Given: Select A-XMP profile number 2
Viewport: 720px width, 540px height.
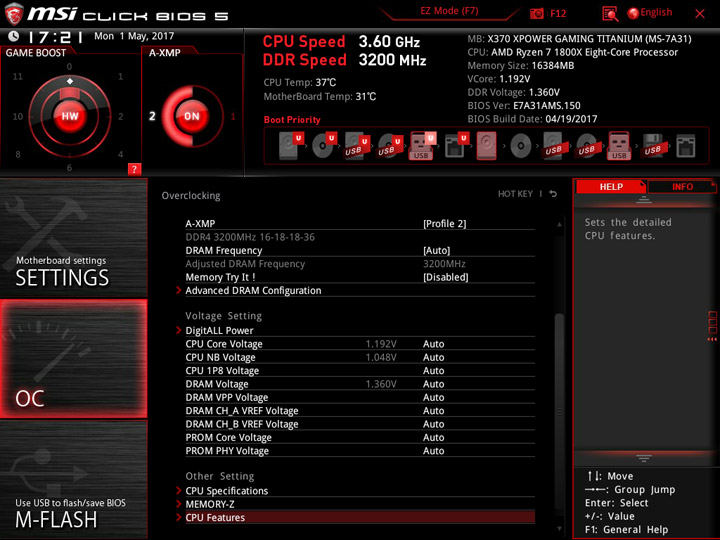Looking at the screenshot, I should click(x=152, y=116).
